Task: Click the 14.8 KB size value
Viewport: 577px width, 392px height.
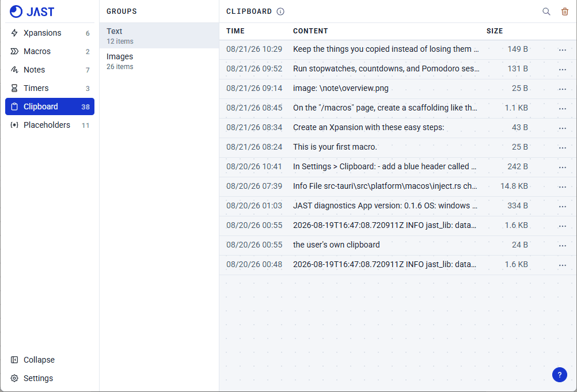Action: pyautogui.click(x=514, y=186)
